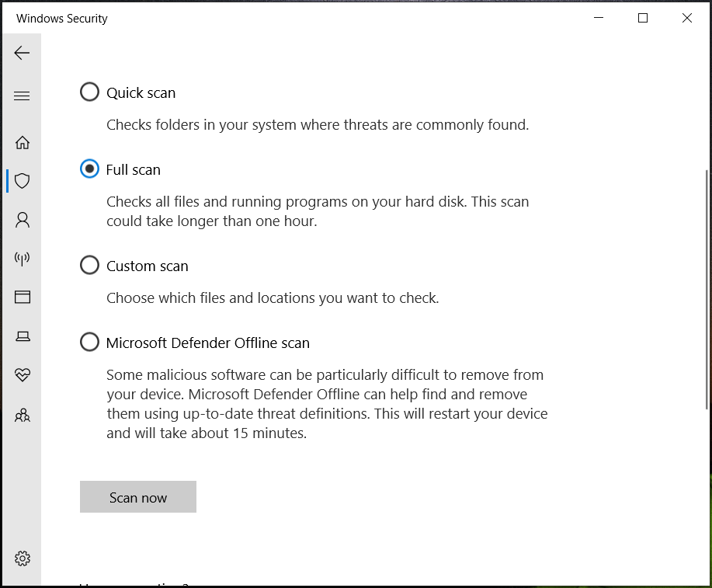Image resolution: width=712 pixels, height=588 pixels.
Task: Click 'Checks folders in your system' description
Action: coord(318,125)
